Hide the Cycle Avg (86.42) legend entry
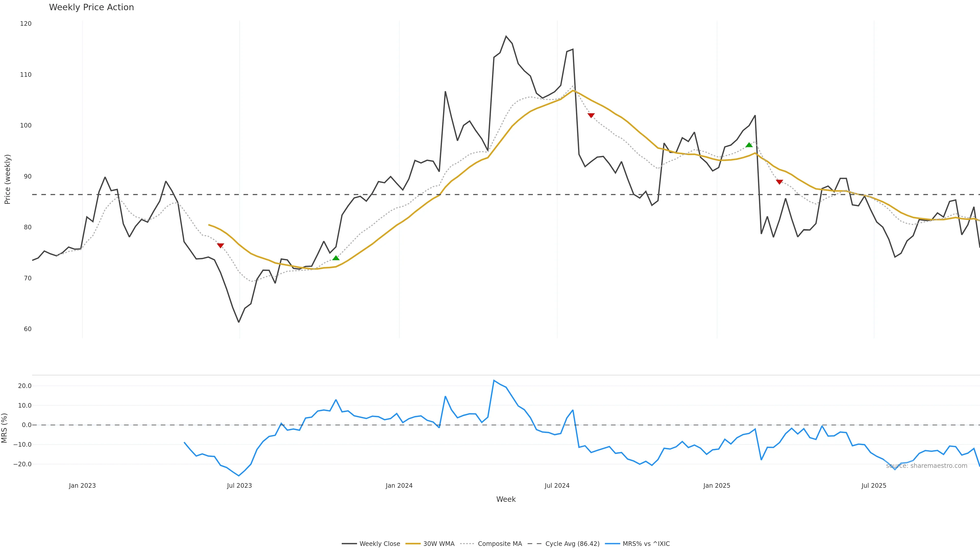The width and height of the screenshot is (980, 551). 572,544
